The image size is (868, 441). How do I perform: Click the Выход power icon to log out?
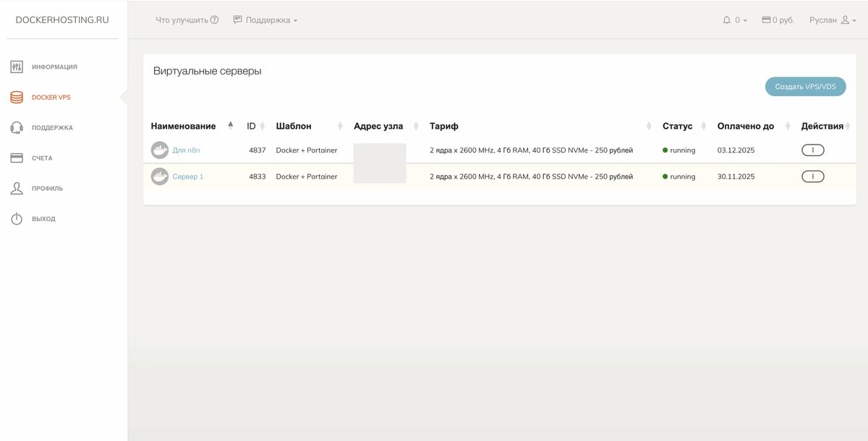pyautogui.click(x=16, y=218)
